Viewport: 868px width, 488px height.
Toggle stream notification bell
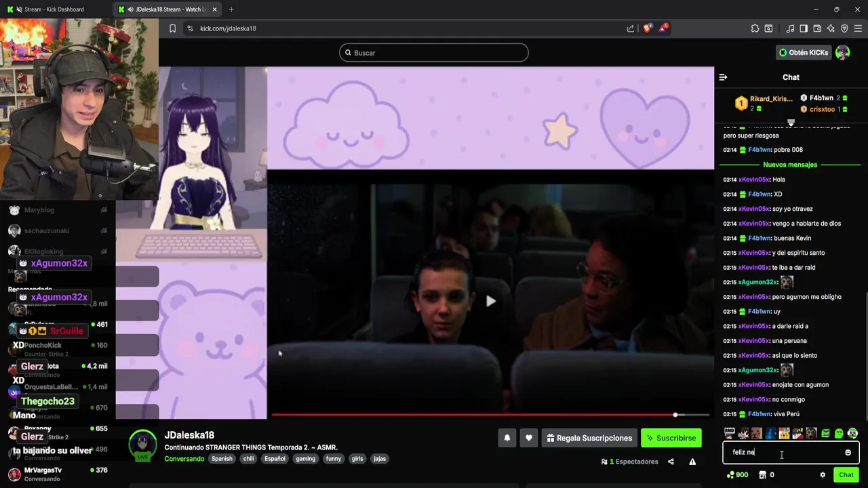[507, 438]
